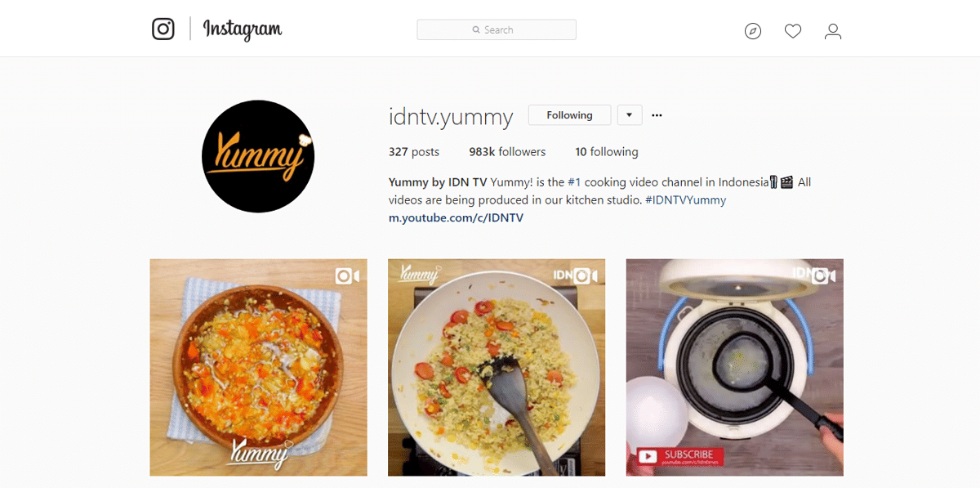Toggle the Following button to unfollow
Viewport: 980px width, 488px height.
569,115
